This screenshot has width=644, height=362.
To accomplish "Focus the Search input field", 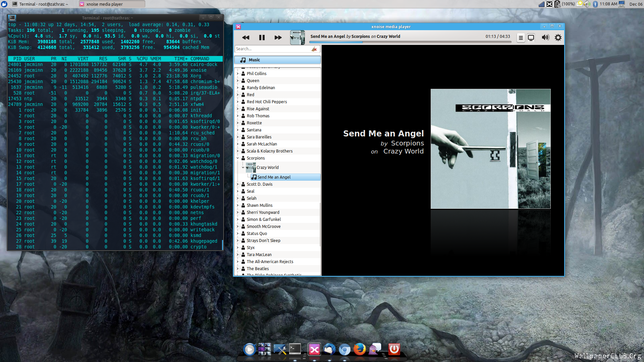I will pyautogui.click(x=272, y=49).
